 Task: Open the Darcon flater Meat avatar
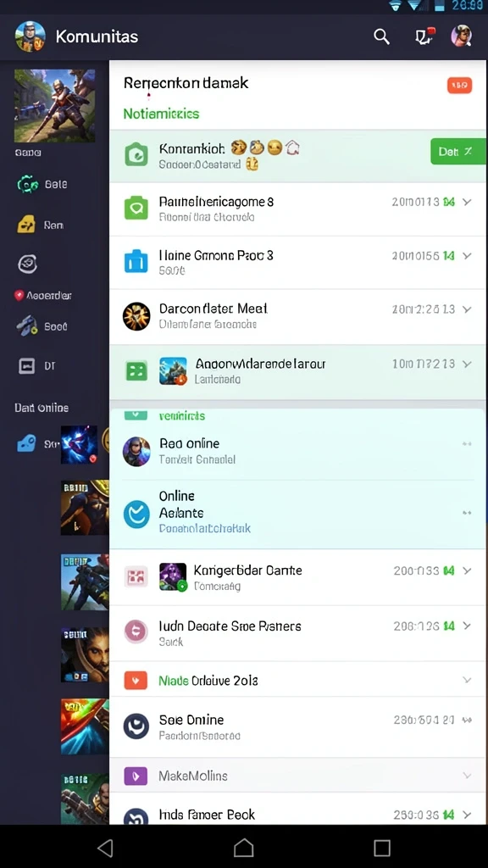click(136, 317)
